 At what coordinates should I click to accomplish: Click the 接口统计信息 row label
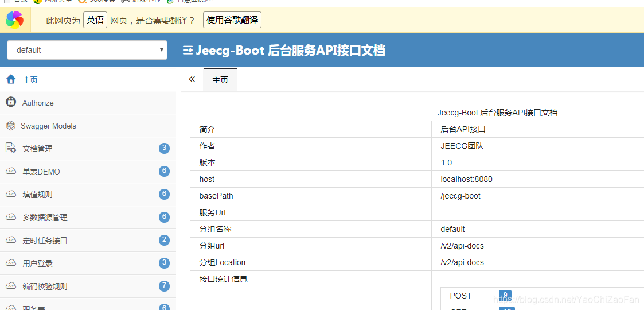(224, 279)
